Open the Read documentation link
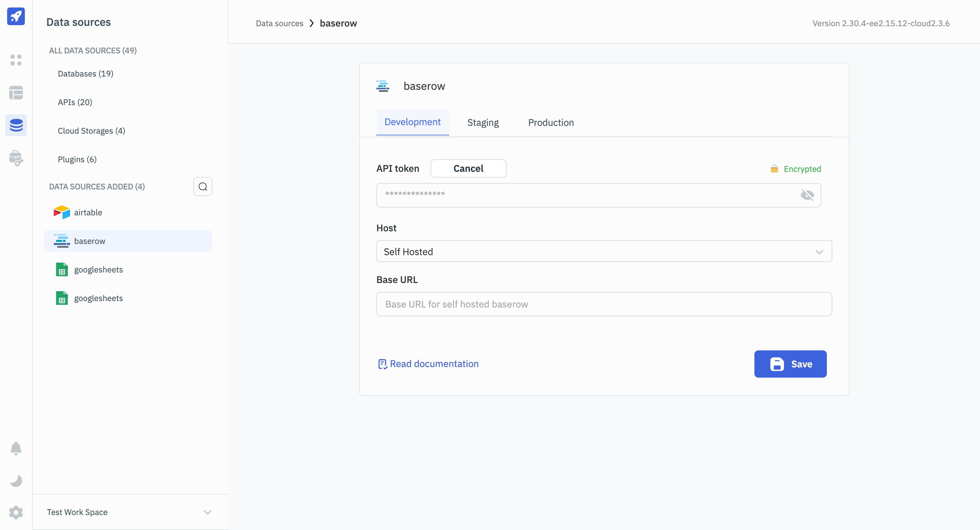The width and height of the screenshot is (980, 530). pos(434,364)
